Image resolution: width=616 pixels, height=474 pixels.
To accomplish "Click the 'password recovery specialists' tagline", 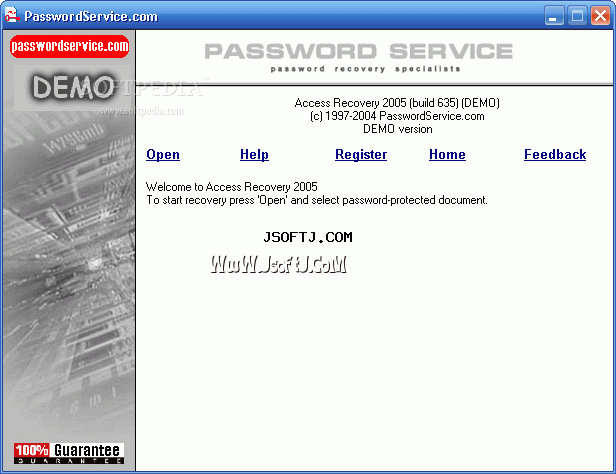I will 365,69.
